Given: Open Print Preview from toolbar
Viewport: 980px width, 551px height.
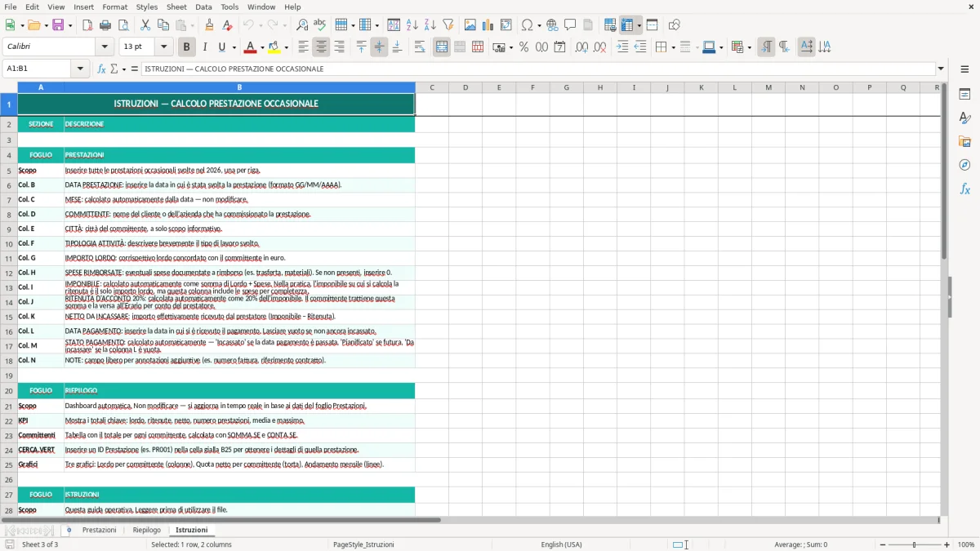Looking at the screenshot, I should 123,25.
